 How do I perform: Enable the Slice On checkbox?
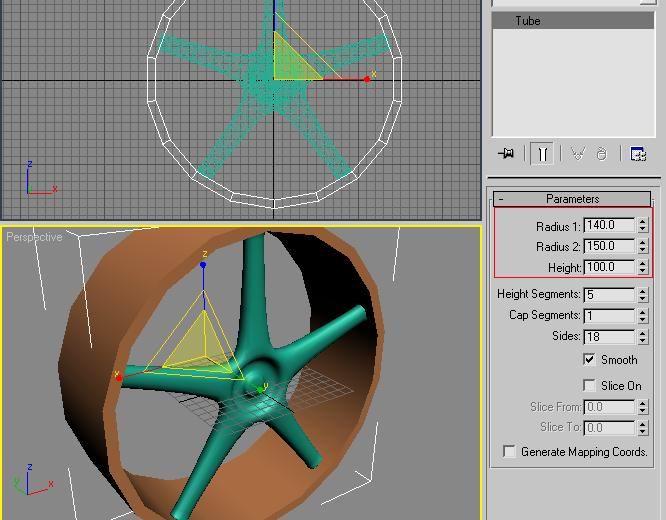[x=590, y=386]
